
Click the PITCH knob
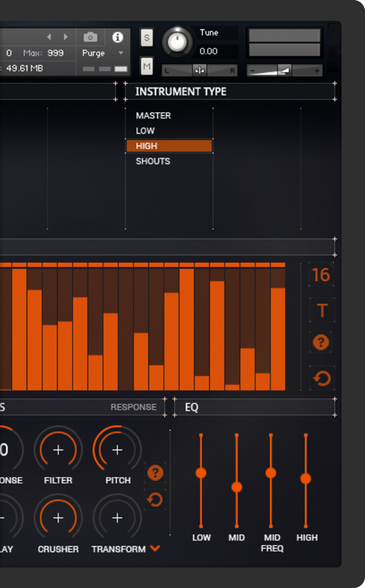coord(117,450)
